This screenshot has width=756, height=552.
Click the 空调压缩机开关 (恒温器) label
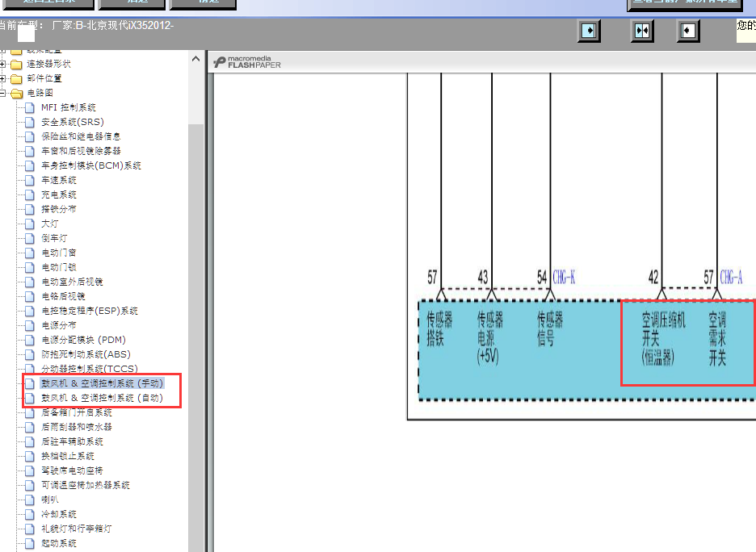(x=663, y=337)
